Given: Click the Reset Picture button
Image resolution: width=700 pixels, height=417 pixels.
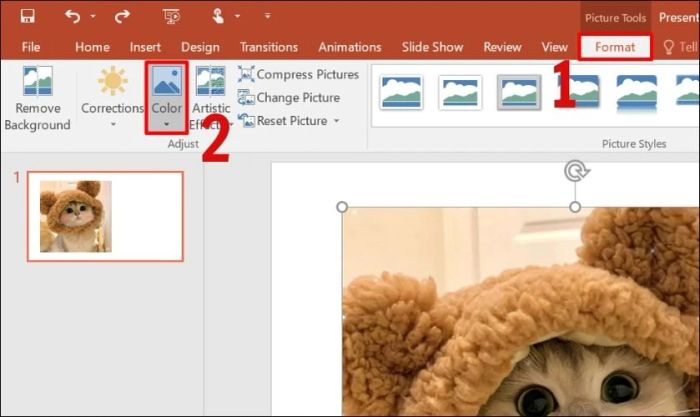Looking at the screenshot, I should 283,121.
